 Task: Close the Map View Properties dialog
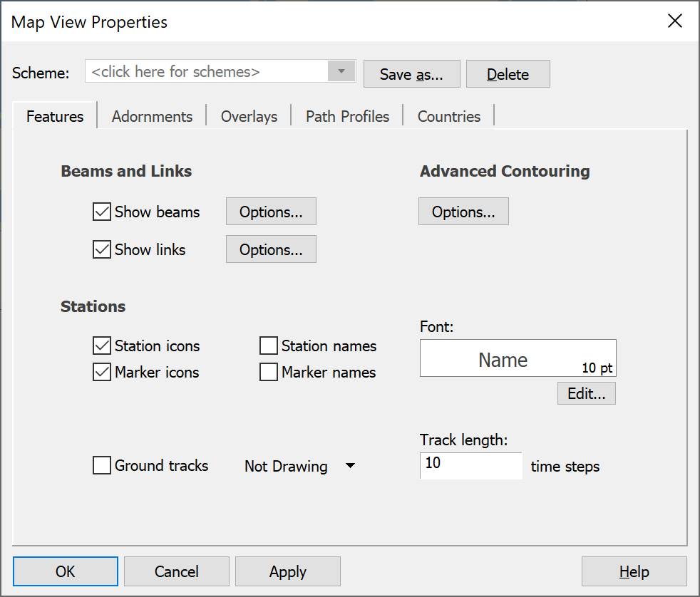click(674, 21)
